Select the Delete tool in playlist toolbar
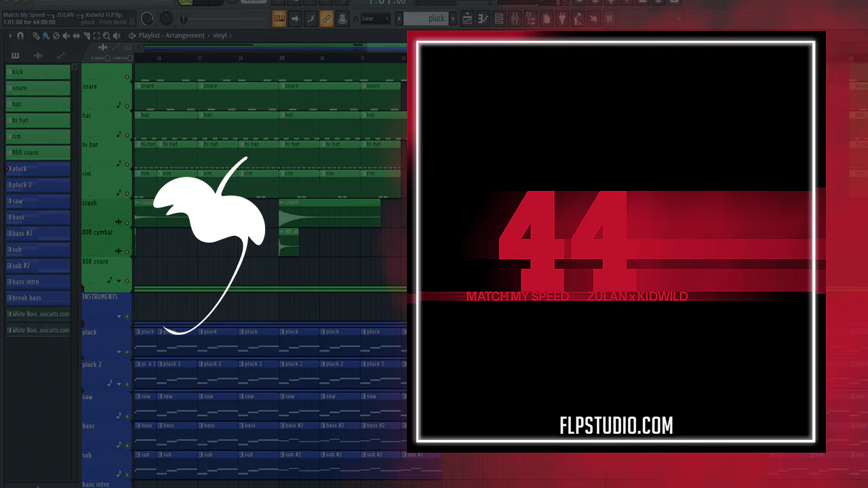868x488 pixels. 56,35
